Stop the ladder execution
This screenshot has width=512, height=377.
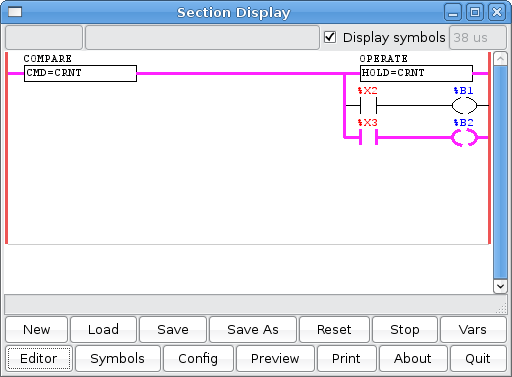pyautogui.click(x=405, y=329)
